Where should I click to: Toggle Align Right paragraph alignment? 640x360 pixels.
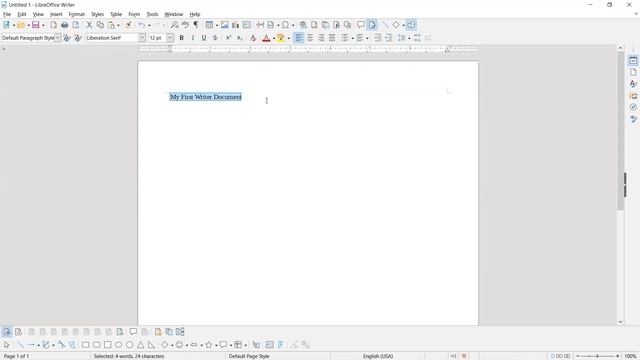321,38
